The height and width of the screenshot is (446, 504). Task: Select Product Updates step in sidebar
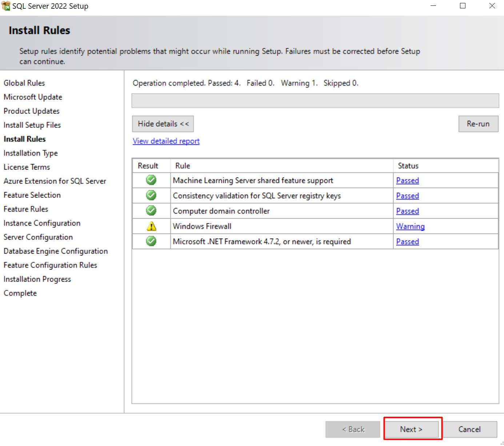click(32, 111)
